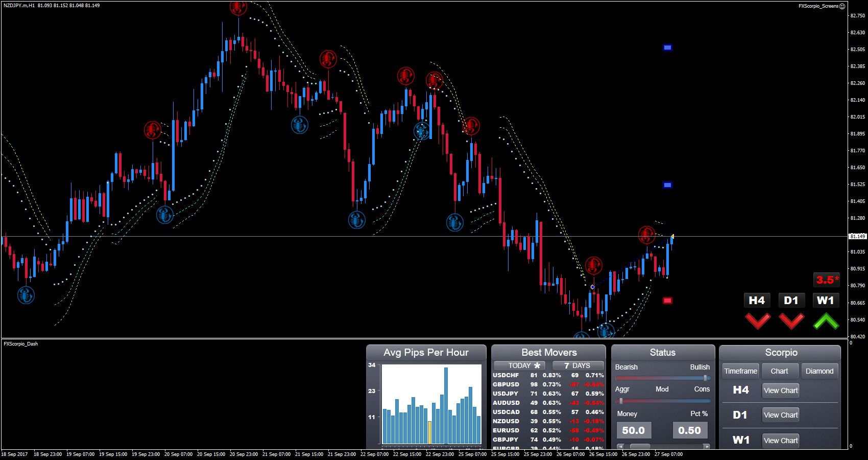Image resolution: width=868 pixels, height=460 pixels.
Task: Click the Status panel header
Action: click(662, 352)
